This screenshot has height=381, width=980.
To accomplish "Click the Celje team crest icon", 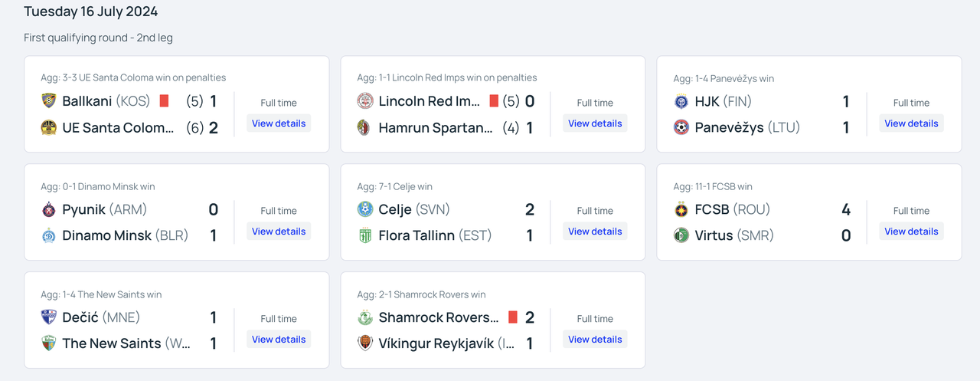I will [365, 210].
